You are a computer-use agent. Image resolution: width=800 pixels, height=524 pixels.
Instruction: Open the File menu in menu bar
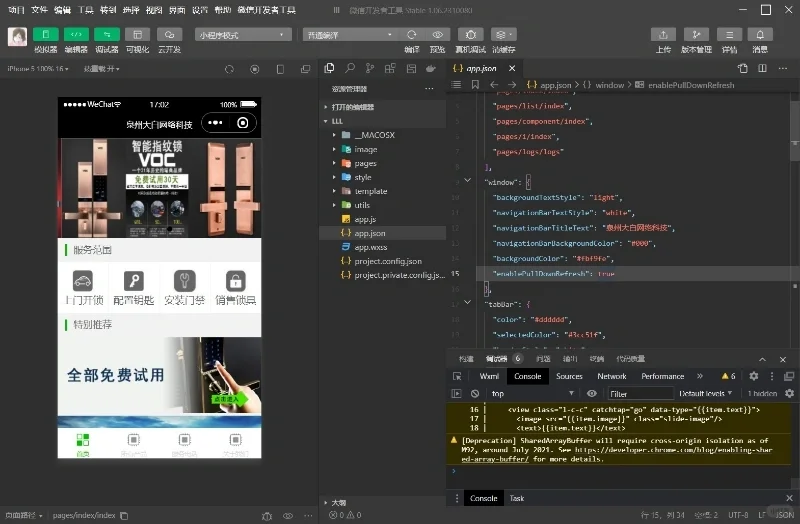click(x=39, y=10)
